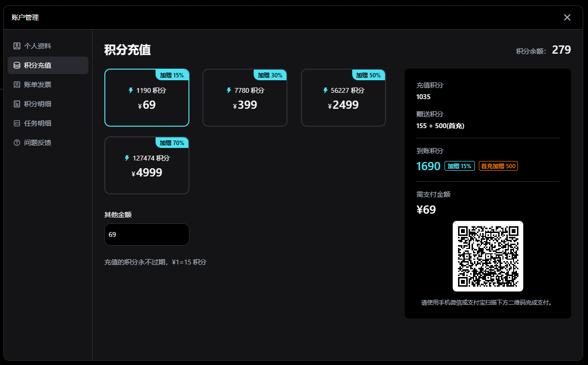Click the 加赠 15% tag next to 1690
The width and height of the screenshot is (588, 365).
click(459, 166)
